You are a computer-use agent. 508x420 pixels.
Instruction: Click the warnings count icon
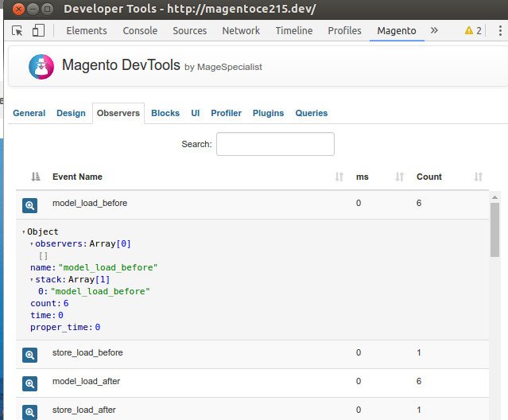click(472, 31)
